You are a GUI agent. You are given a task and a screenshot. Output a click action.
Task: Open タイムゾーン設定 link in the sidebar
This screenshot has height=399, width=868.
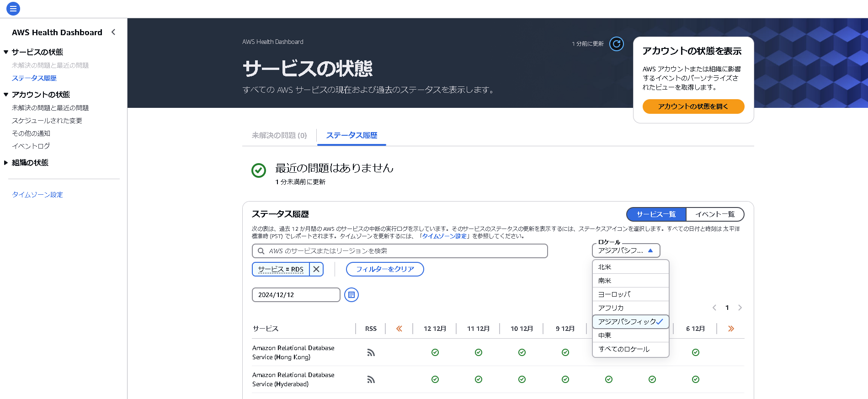[x=37, y=195]
